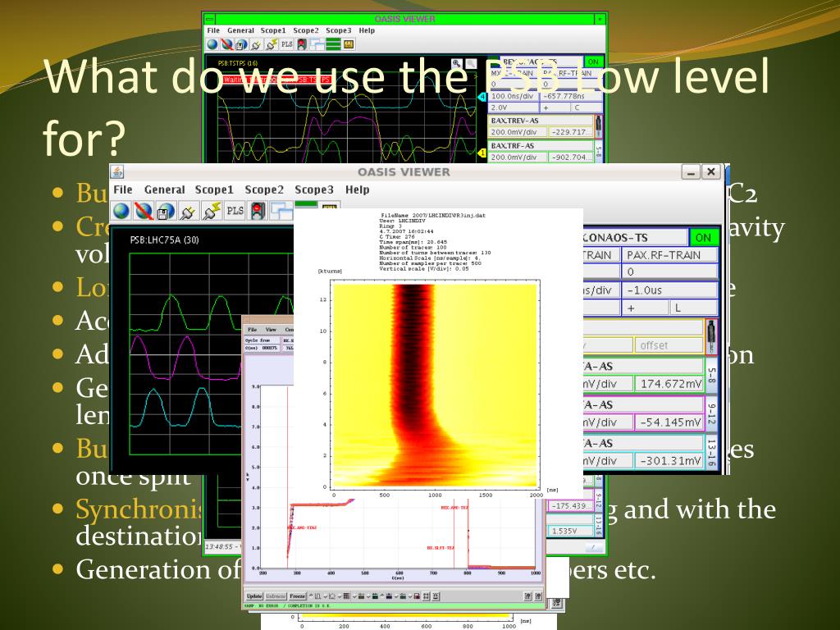
Task: Open View menu in plot window
Action: [x=271, y=330]
